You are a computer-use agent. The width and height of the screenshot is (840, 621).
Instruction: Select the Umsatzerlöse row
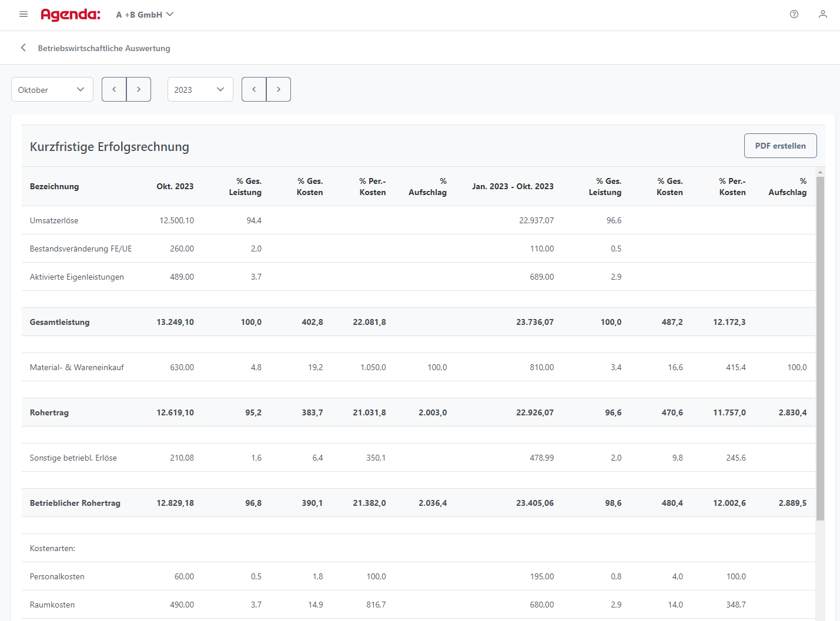(54, 220)
